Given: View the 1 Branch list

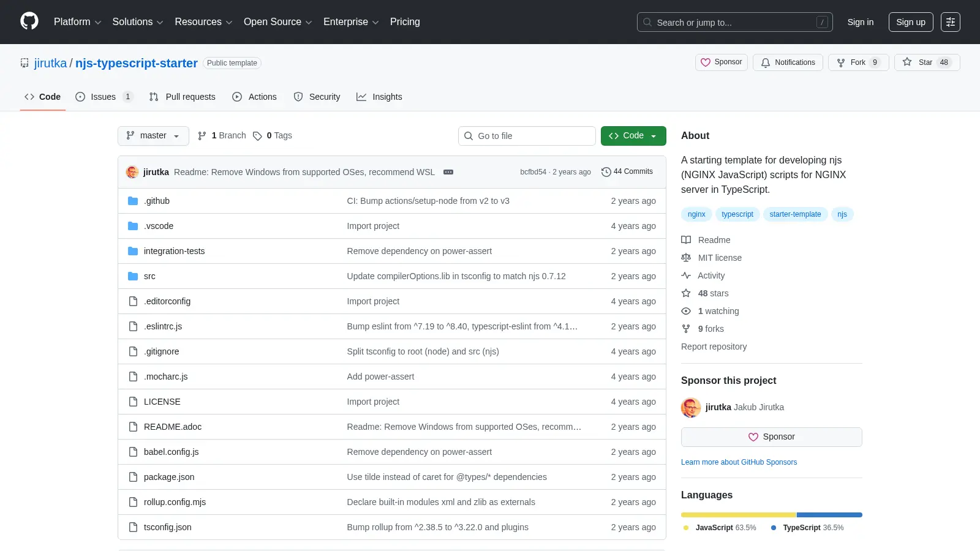Looking at the screenshot, I should [x=222, y=135].
